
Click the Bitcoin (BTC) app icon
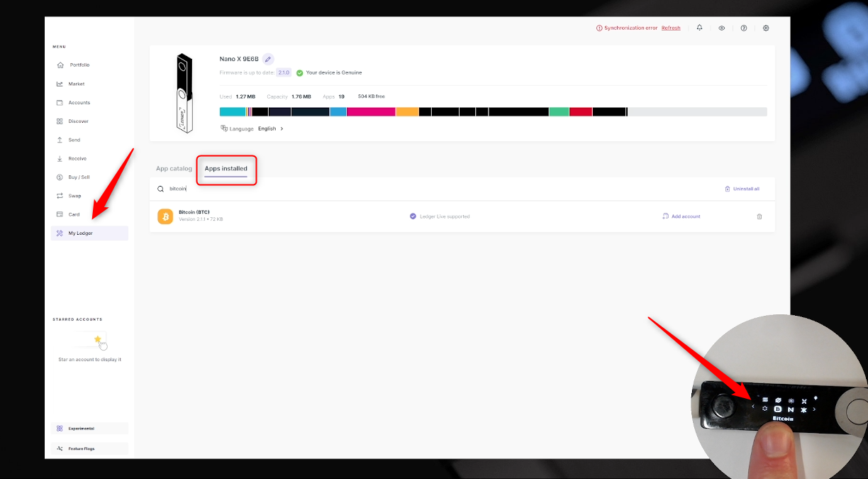click(165, 216)
